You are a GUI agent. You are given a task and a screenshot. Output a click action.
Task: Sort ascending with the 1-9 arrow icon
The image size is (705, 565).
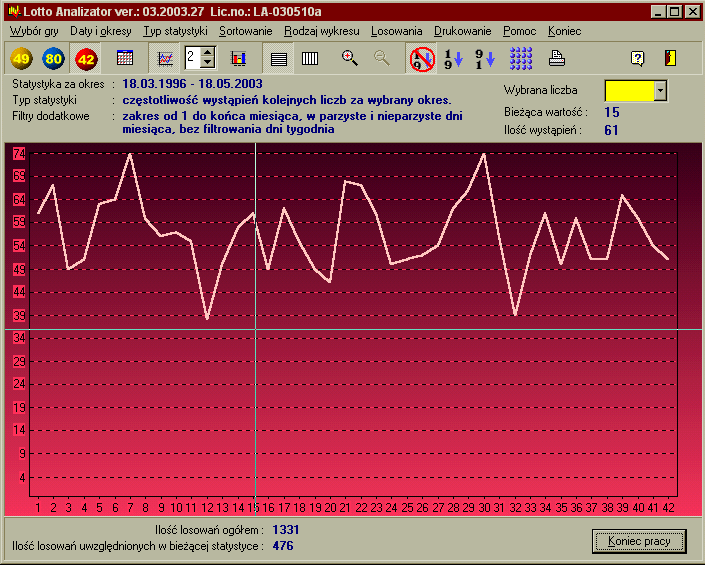tap(453, 58)
